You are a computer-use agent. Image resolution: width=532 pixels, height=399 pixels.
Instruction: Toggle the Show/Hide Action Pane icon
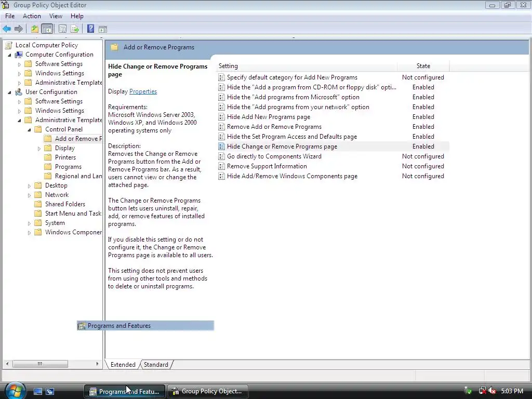(103, 29)
